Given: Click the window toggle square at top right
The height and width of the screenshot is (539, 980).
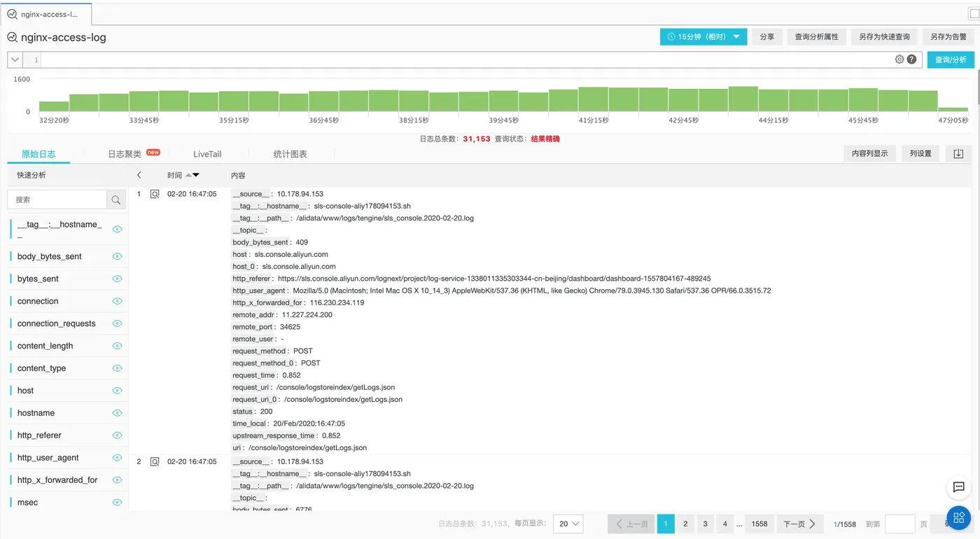Looking at the screenshot, I should point(974,13).
